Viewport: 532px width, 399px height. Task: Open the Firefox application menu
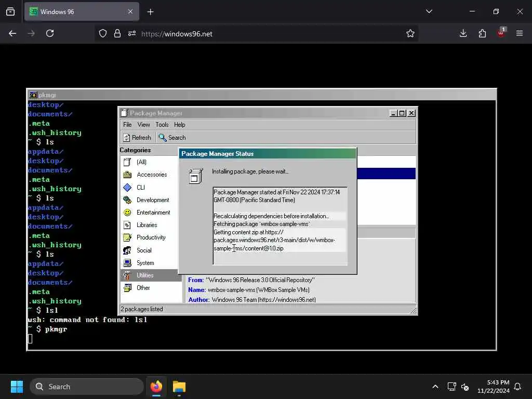520,34
